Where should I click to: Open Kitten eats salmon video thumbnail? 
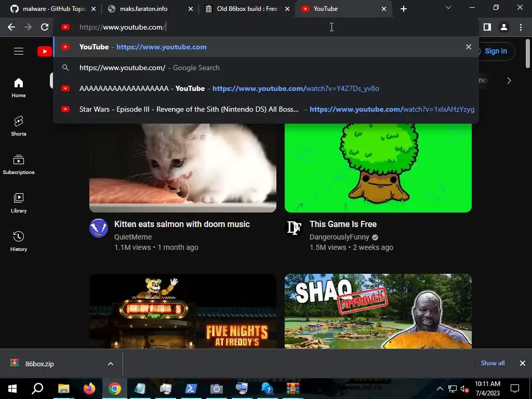[183, 168]
